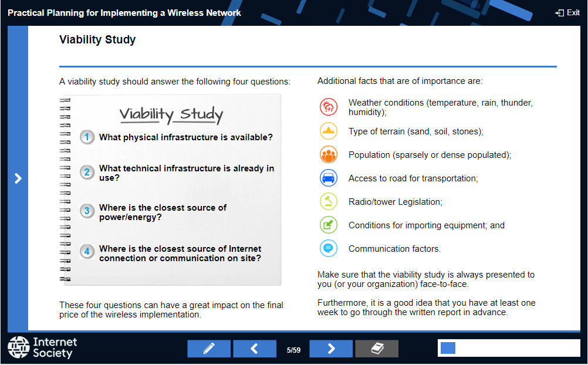Click 'Where is the closest source of power/energy?'
Viewport: 588px width, 365px height.
click(163, 212)
